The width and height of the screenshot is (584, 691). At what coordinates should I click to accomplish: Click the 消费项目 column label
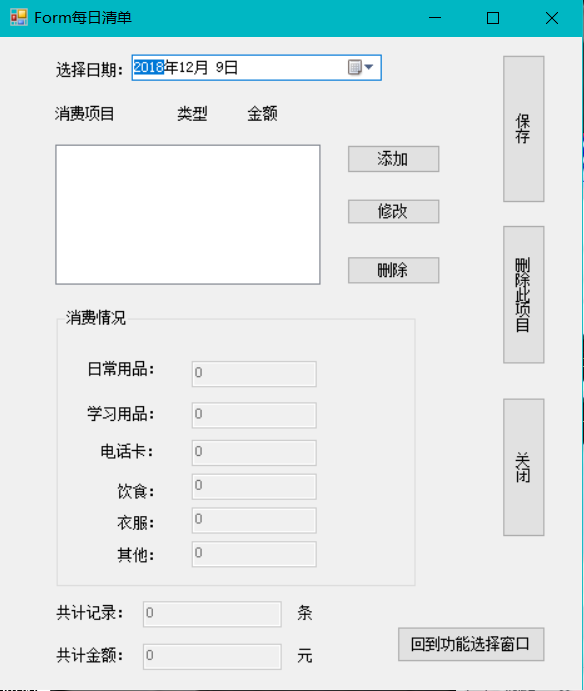[x=85, y=114]
